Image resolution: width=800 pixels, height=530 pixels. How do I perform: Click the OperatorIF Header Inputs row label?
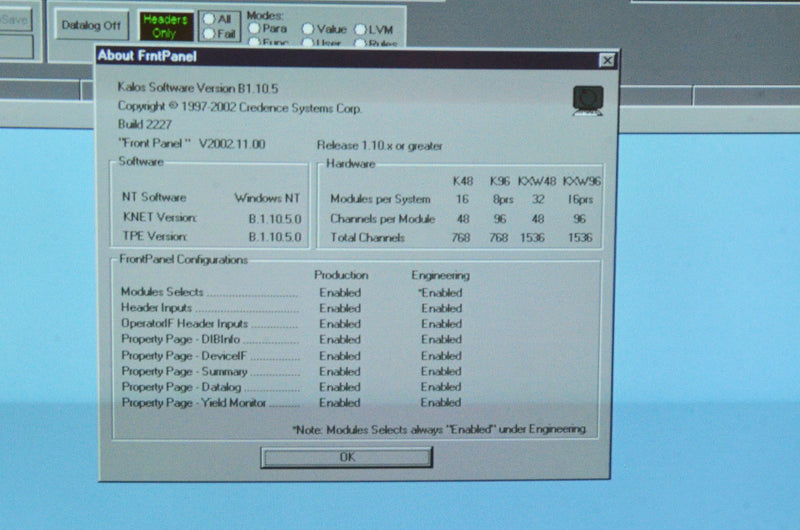click(184, 323)
